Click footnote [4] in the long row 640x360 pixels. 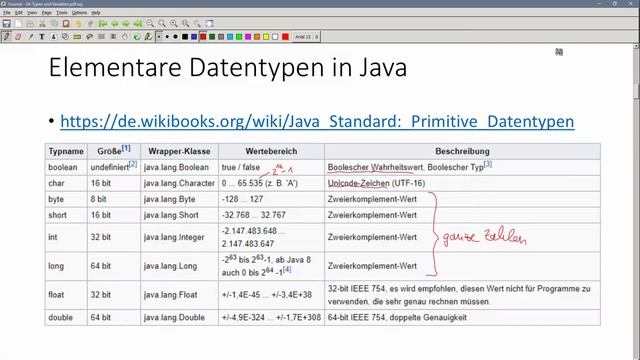coord(287,269)
